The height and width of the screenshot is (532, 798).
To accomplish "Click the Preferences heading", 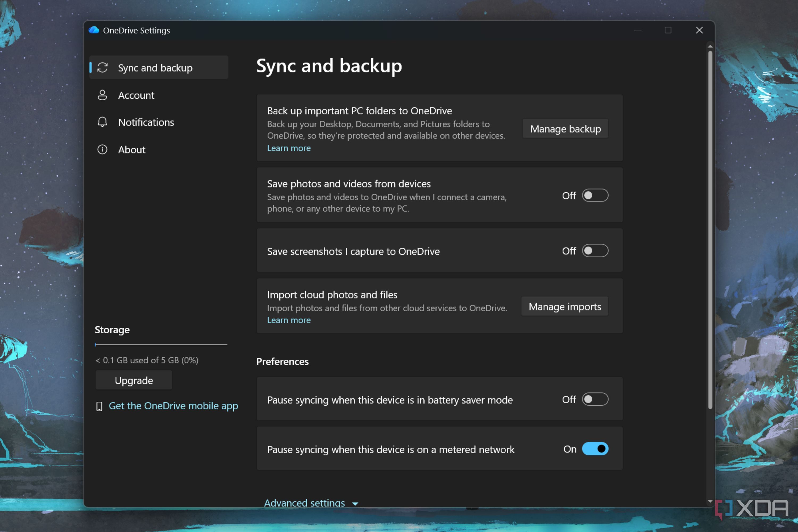I will pyautogui.click(x=282, y=362).
